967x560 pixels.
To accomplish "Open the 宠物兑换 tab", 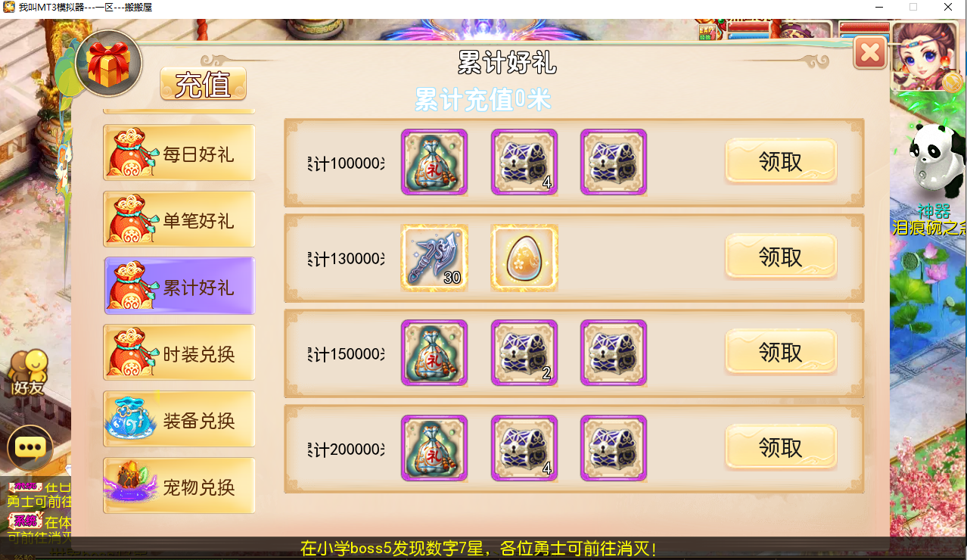I will pyautogui.click(x=179, y=487).
